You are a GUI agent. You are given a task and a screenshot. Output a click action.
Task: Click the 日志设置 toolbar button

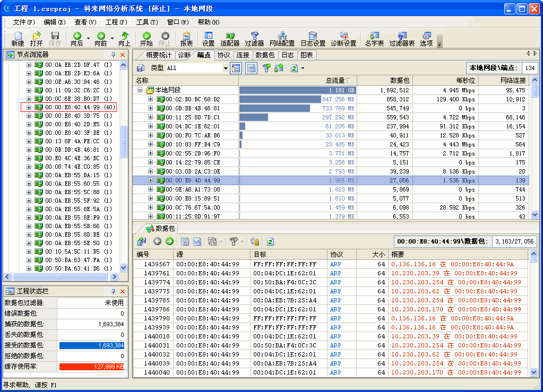[313, 39]
